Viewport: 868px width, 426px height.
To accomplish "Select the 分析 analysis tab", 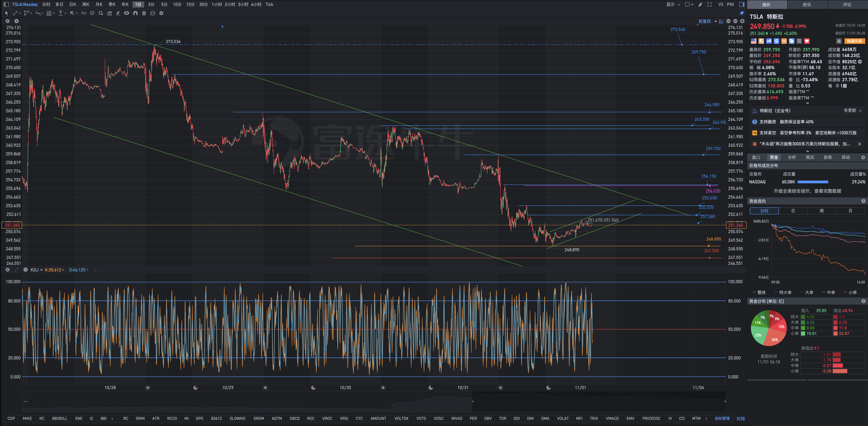I will (792, 157).
